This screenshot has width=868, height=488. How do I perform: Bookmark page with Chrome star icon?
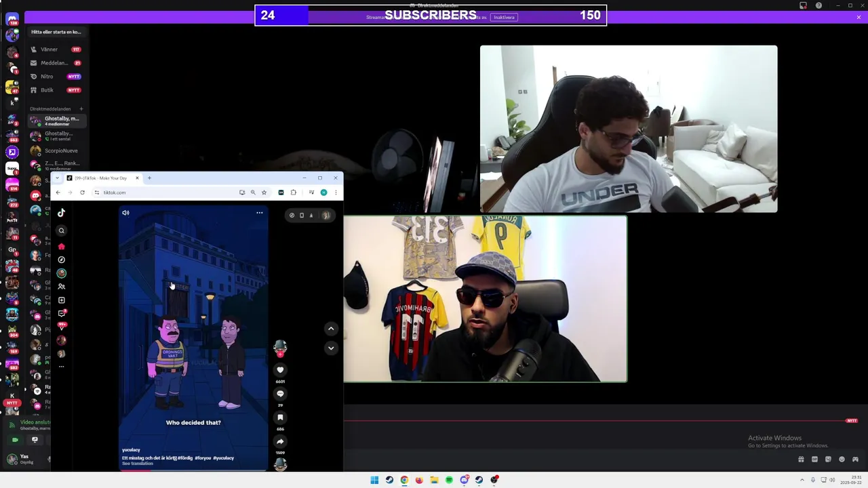click(264, 192)
